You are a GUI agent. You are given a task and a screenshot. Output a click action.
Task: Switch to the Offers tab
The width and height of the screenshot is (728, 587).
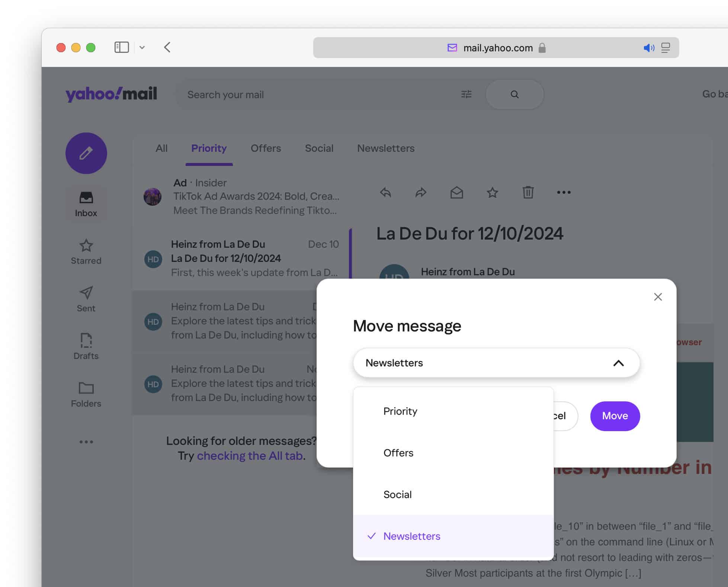(266, 148)
